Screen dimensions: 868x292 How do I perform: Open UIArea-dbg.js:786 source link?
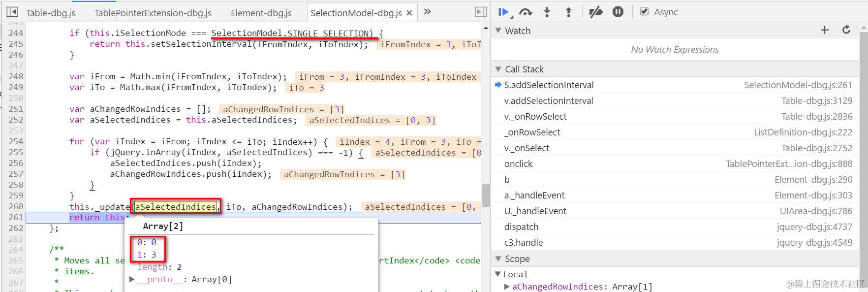click(816, 211)
